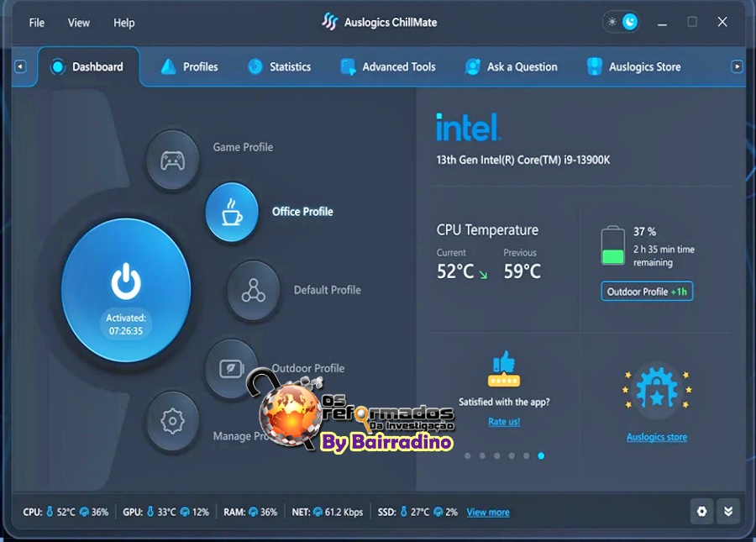The image size is (756, 542).
Task: Click the Activated: 07:26:35 timer text
Action: (x=126, y=324)
